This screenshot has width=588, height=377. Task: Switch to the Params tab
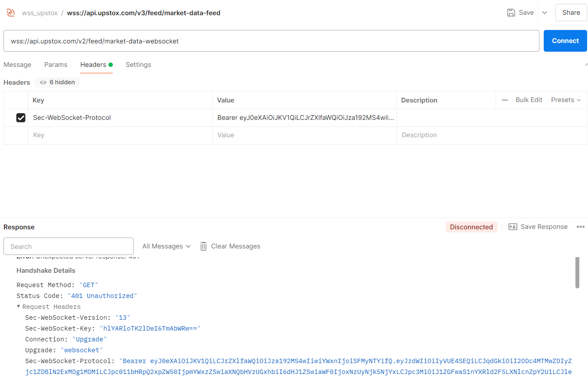pos(56,65)
